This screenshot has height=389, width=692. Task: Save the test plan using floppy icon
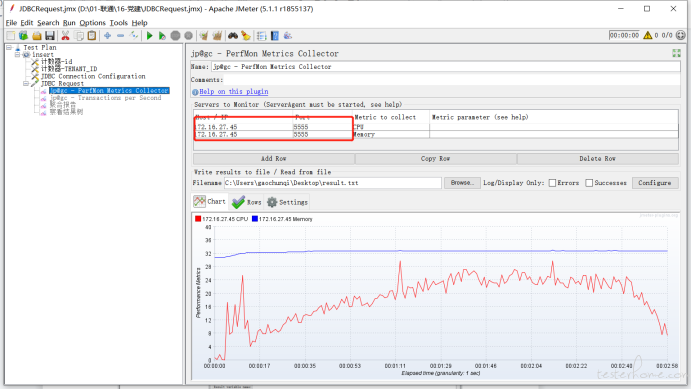click(x=50, y=36)
